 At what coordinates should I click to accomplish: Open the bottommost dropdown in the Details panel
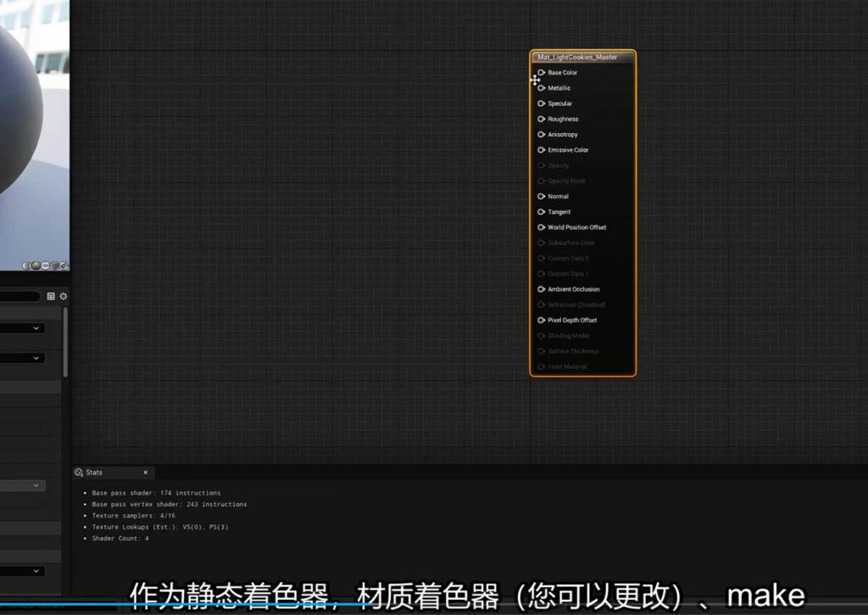(36, 572)
